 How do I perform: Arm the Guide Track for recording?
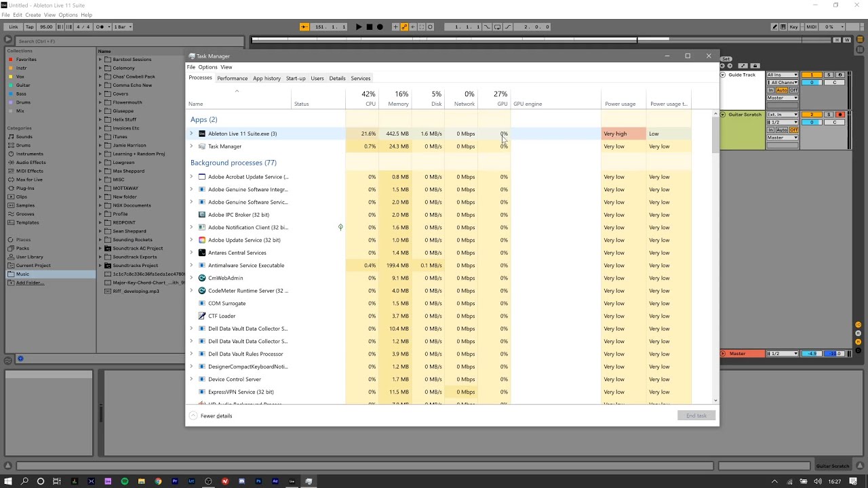[x=840, y=75]
